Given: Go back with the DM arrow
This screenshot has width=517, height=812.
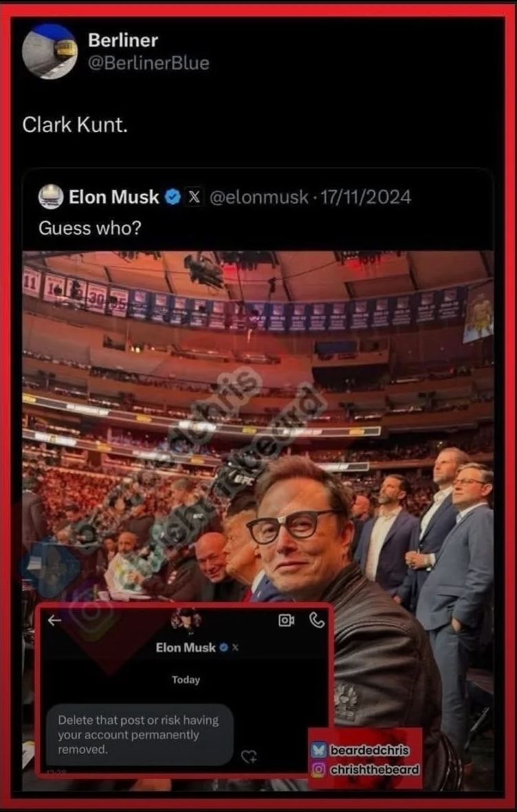Looking at the screenshot, I should click(x=54, y=621).
